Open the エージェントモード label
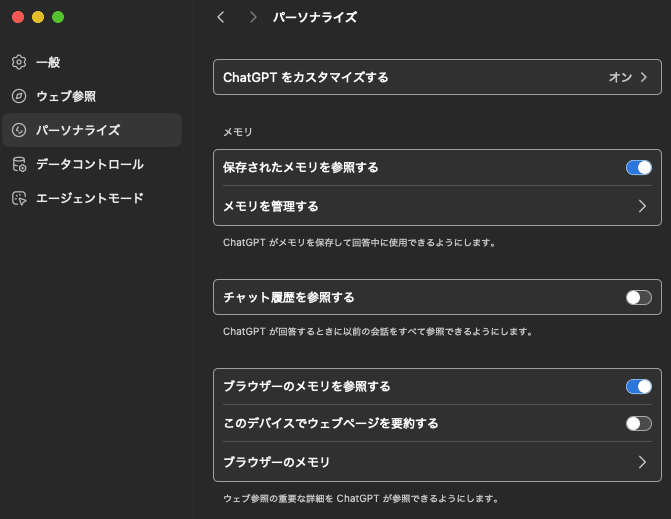This screenshot has width=671, height=519. click(x=90, y=198)
